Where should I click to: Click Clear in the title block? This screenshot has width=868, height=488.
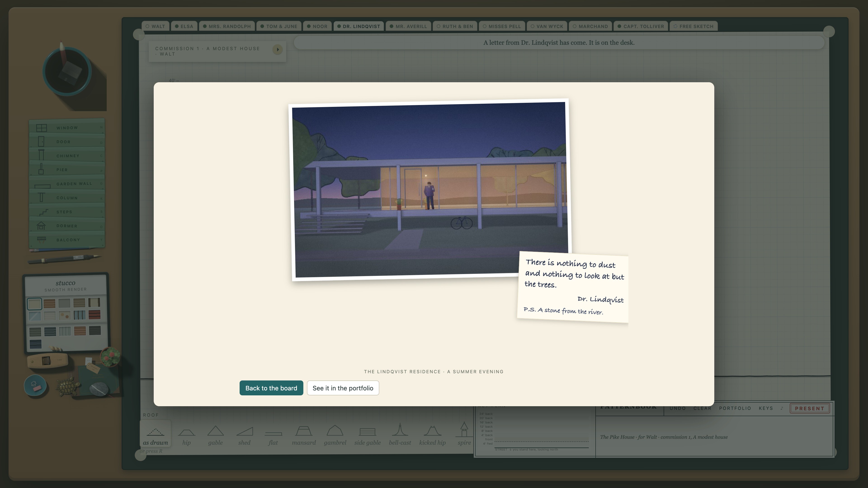702,408
